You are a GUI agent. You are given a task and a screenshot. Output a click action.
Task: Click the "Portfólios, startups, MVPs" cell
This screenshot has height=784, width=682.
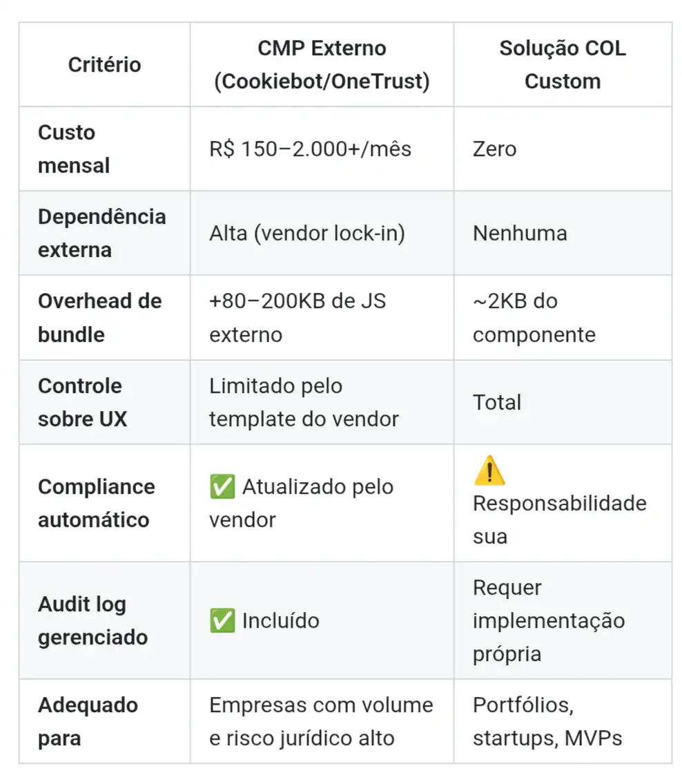(547, 721)
